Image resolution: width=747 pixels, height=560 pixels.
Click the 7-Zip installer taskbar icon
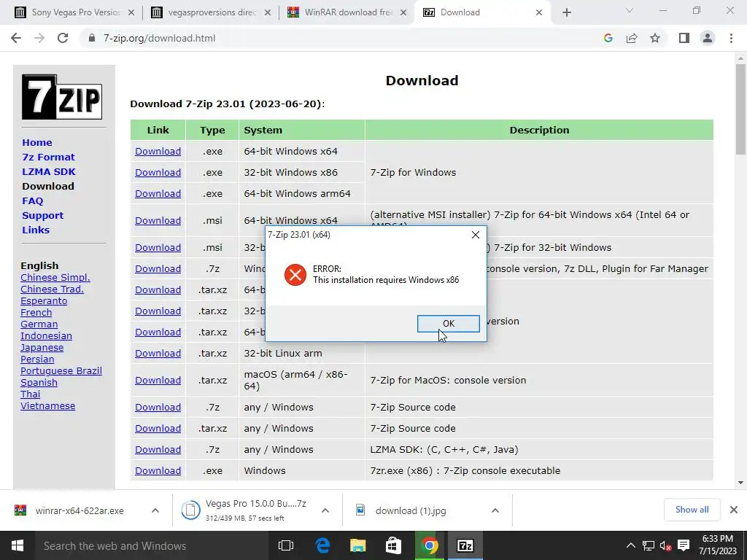coord(465,545)
